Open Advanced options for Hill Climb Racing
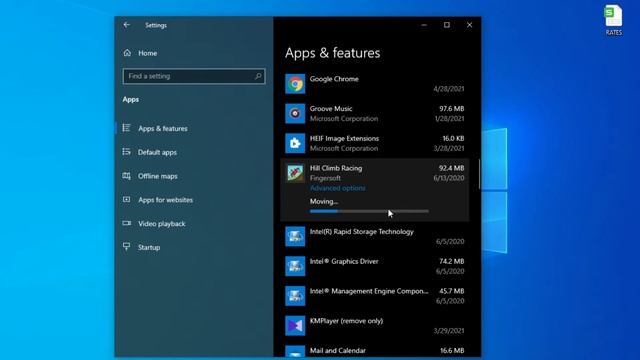The image size is (640, 360). click(x=338, y=188)
